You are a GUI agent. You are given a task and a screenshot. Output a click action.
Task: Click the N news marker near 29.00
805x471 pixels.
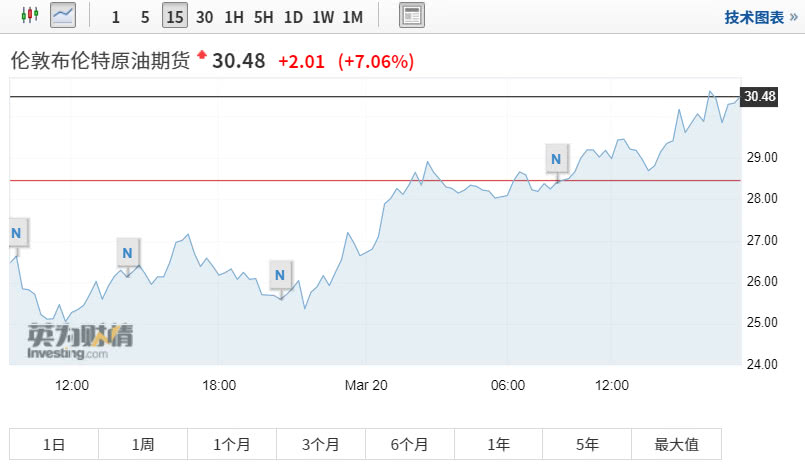[x=556, y=158]
